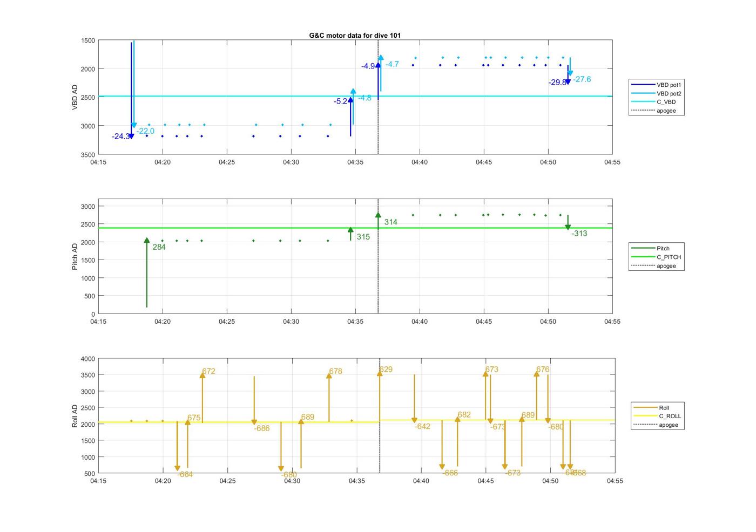Click the '284' pitch data label
The image size is (756, 532).
point(159,247)
